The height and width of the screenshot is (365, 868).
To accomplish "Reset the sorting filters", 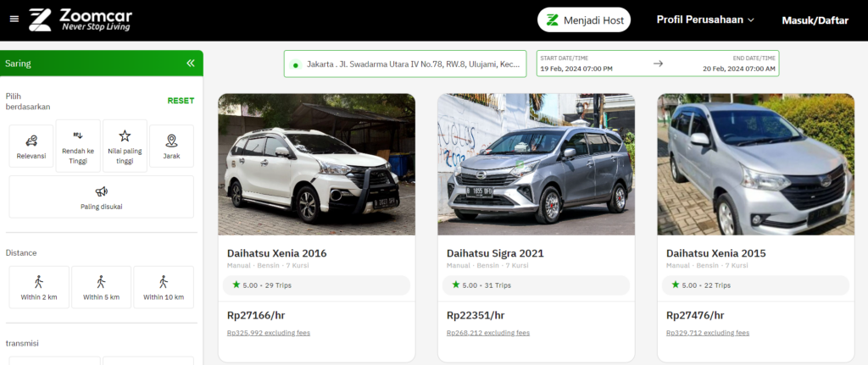I will pyautogui.click(x=181, y=101).
